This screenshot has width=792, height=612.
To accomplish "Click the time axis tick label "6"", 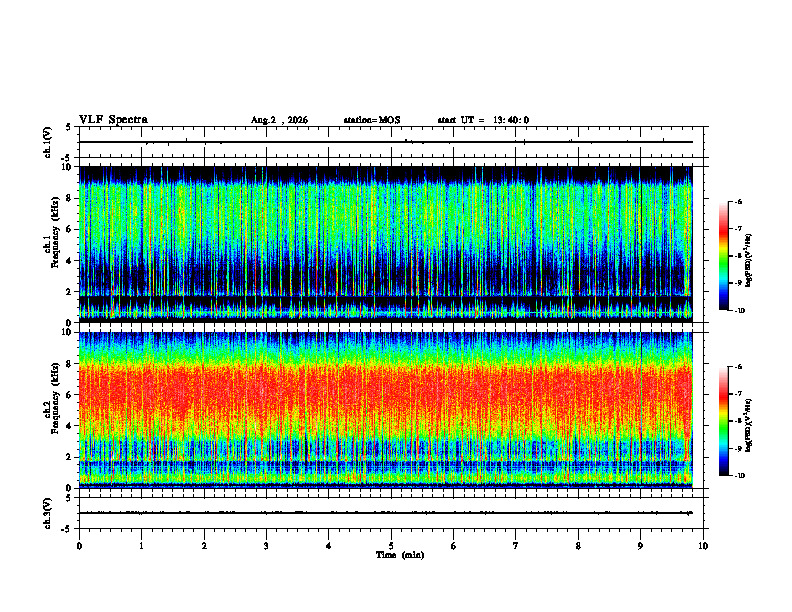I will point(454,546).
